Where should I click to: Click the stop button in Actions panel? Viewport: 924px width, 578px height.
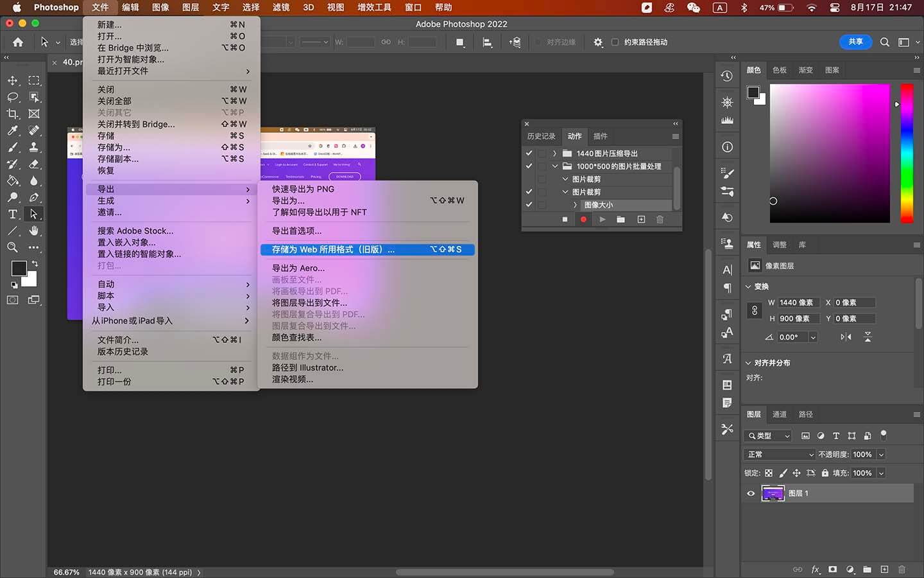pos(565,220)
